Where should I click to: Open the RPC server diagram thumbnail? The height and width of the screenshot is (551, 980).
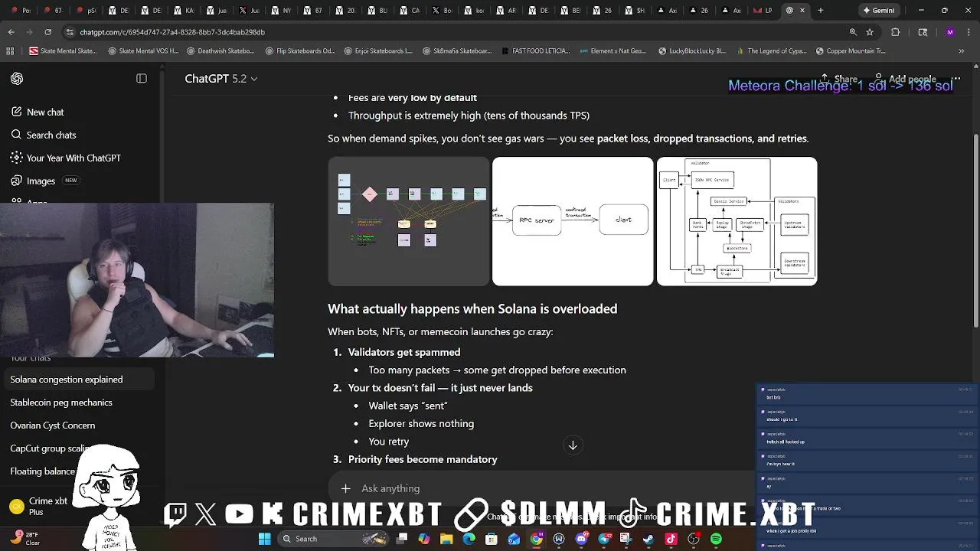[x=573, y=221]
